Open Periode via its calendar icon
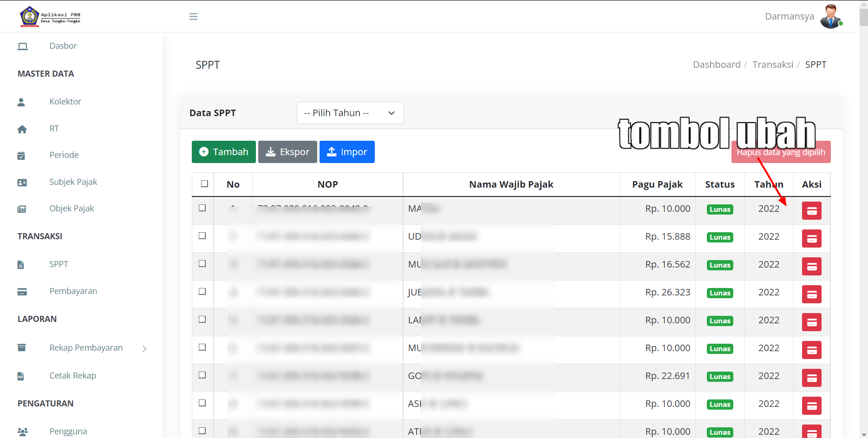 tap(21, 155)
